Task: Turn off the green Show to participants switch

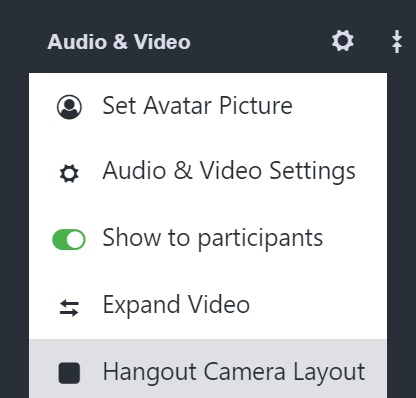Action: pos(69,239)
